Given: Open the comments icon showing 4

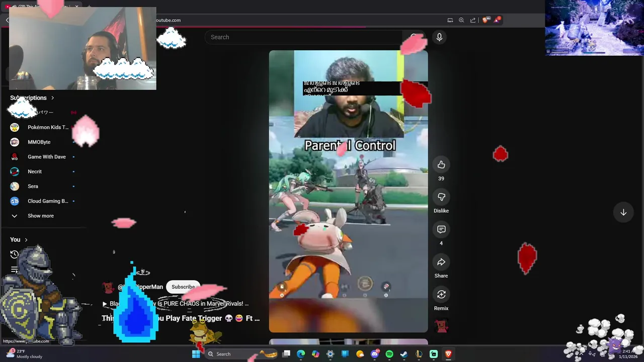Looking at the screenshot, I should [x=441, y=230].
